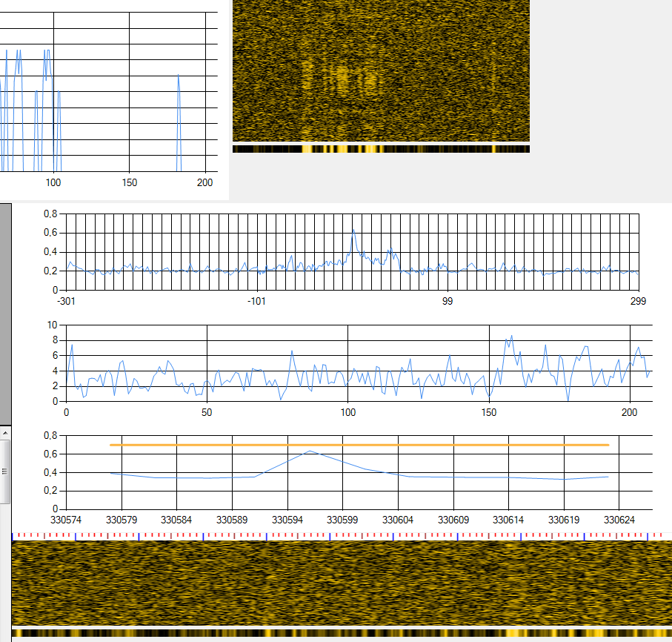Viewport: 672px width, 642px height.
Task: Click the "50" label on the middle chart
Action: pyautogui.click(x=207, y=412)
